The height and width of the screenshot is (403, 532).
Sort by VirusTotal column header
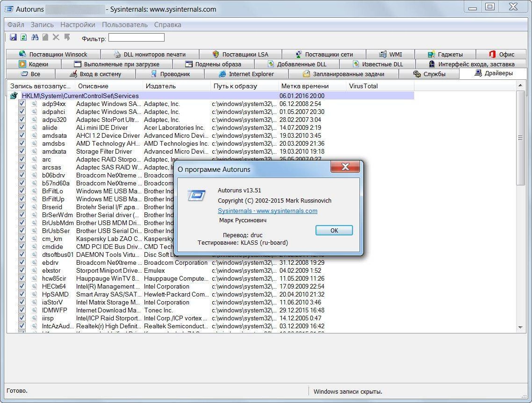380,86
